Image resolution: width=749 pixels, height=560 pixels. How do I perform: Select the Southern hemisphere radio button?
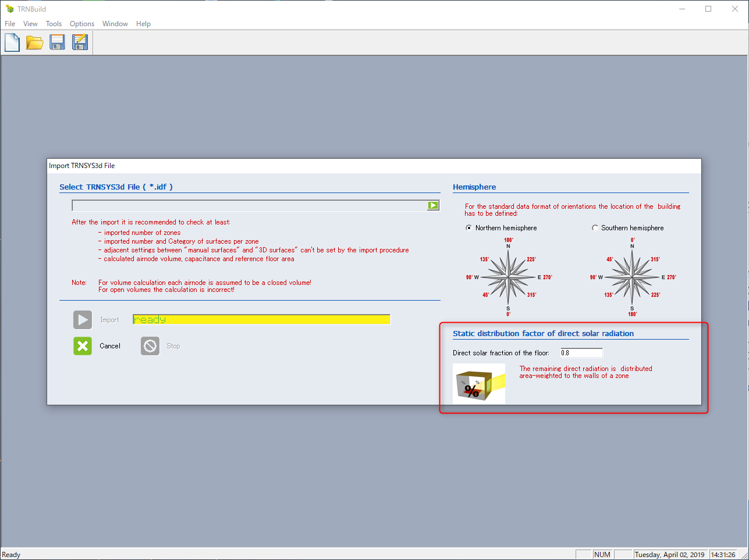595,228
